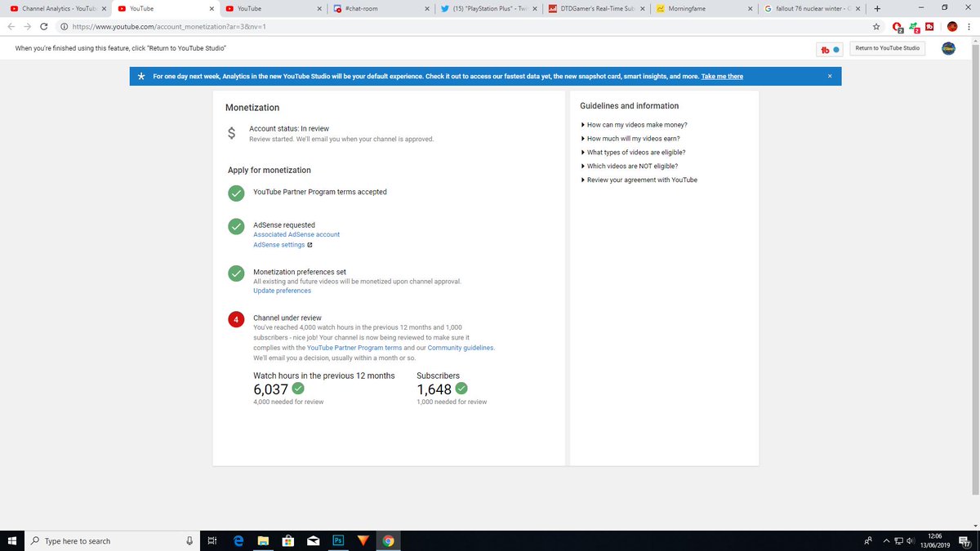Click Return to YouTube Studio button
Screen dimensions: 980x551
point(887,48)
